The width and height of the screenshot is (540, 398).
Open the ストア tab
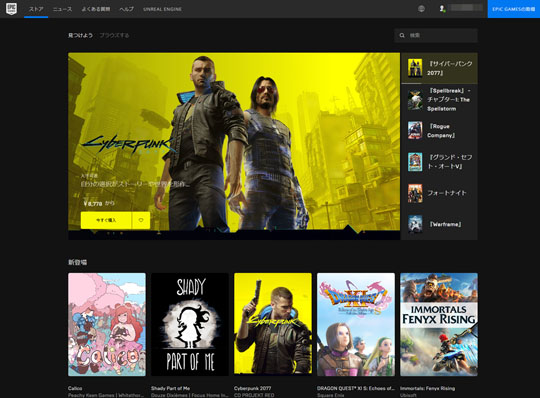[36, 9]
